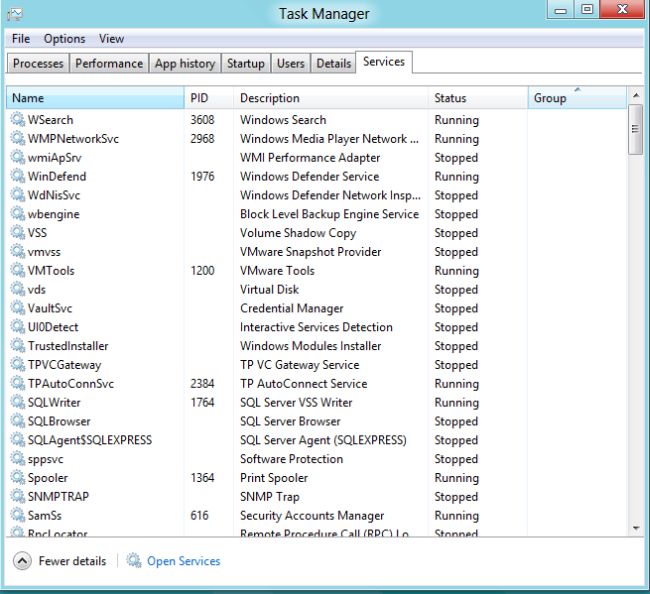The width and height of the screenshot is (650, 594).
Task: Select the TrustedInstaller service name
Action: [x=68, y=346]
